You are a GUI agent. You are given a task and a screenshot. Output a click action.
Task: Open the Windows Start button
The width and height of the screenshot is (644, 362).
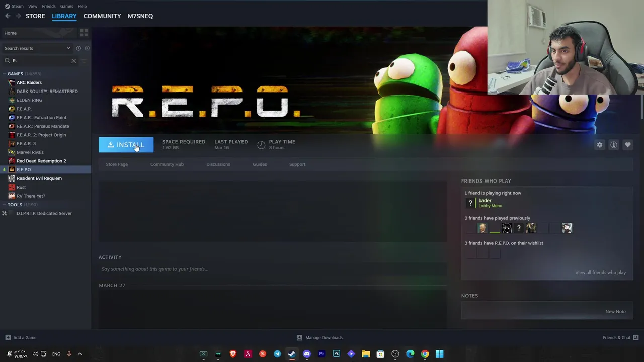click(x=439, y=354)
